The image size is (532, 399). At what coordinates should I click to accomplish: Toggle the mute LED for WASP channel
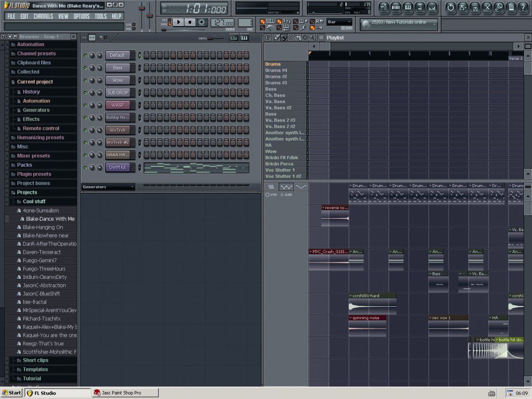coord(85,106)
